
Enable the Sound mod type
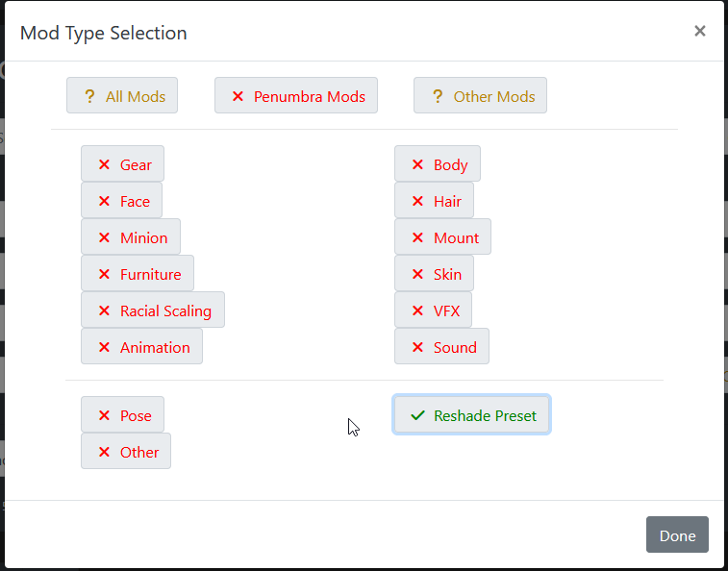441,347
